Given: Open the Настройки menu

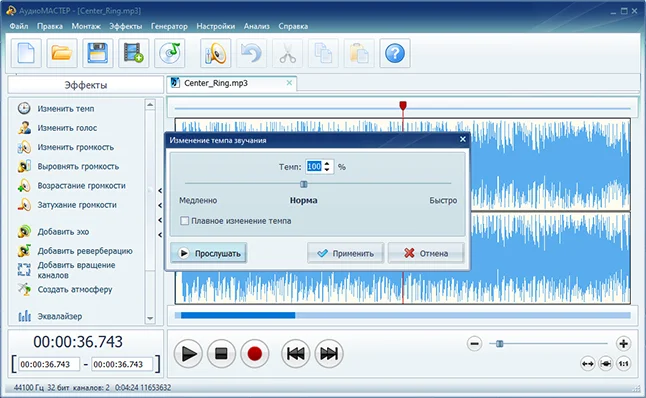Looking at the screenshot, I should pos(215,26).
